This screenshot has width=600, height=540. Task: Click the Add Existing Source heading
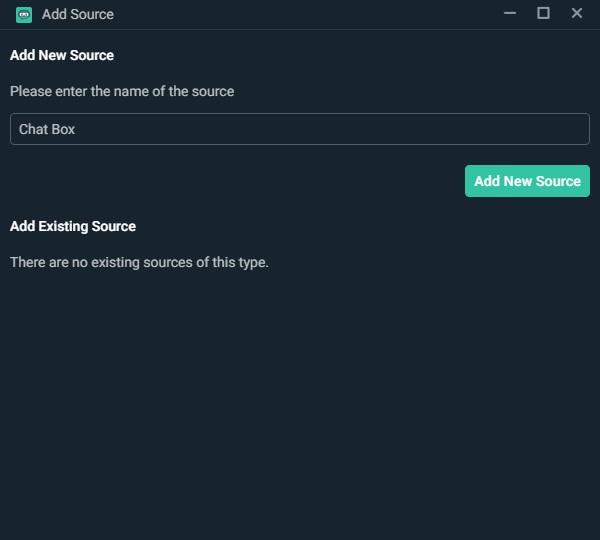point(73,226)
